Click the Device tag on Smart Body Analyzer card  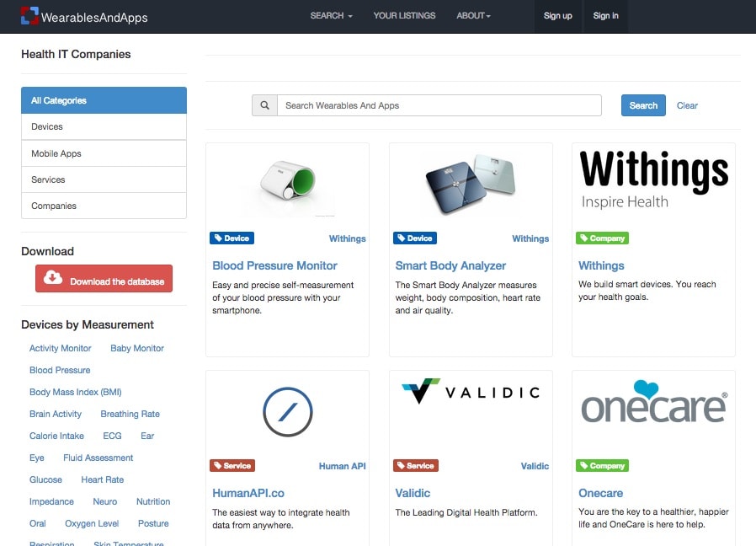pos(415,238)
